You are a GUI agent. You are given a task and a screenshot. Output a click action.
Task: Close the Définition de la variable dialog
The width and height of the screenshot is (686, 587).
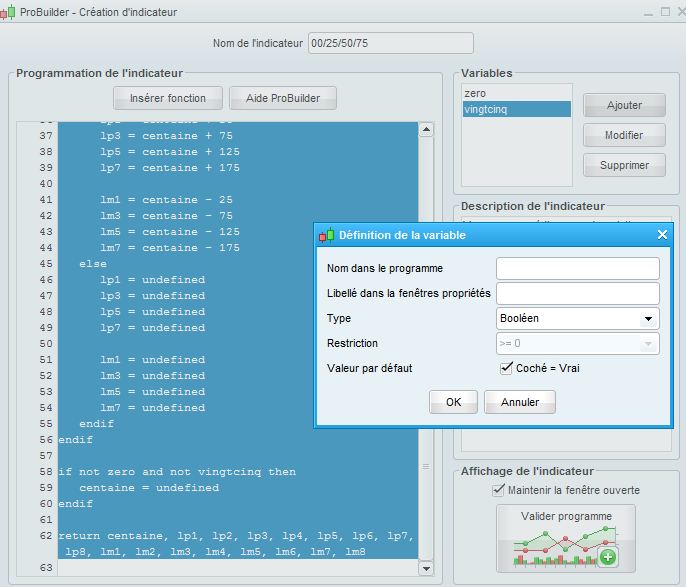(662, 235)
